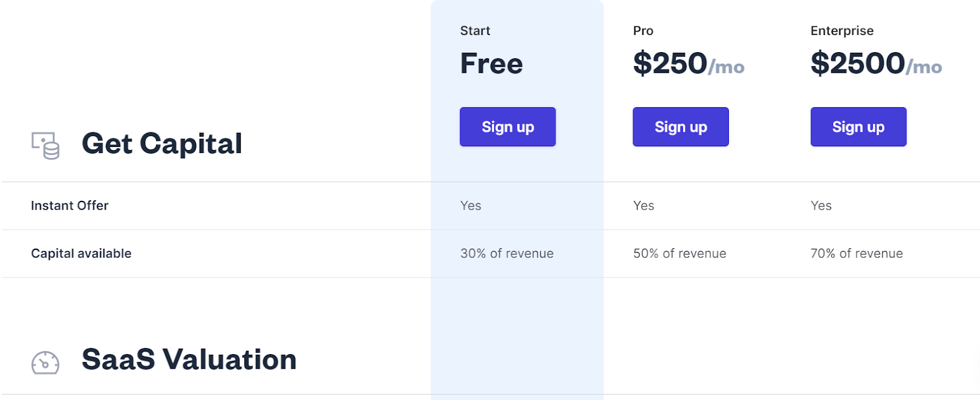Viewport: 980px width, 400px height.
Task: Click the Get Capital coins icon
Action: point(46,145)
